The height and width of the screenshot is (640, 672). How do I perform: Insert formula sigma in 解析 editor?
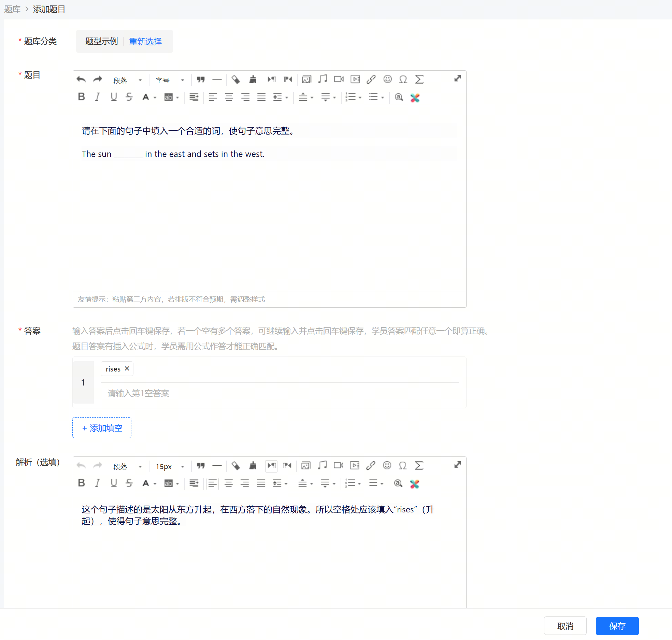(419, 466)
